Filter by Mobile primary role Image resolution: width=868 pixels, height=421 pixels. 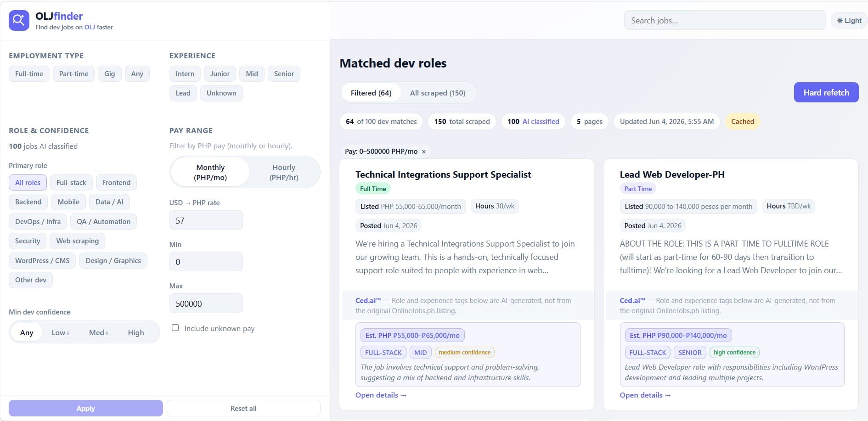coord(68,202)
